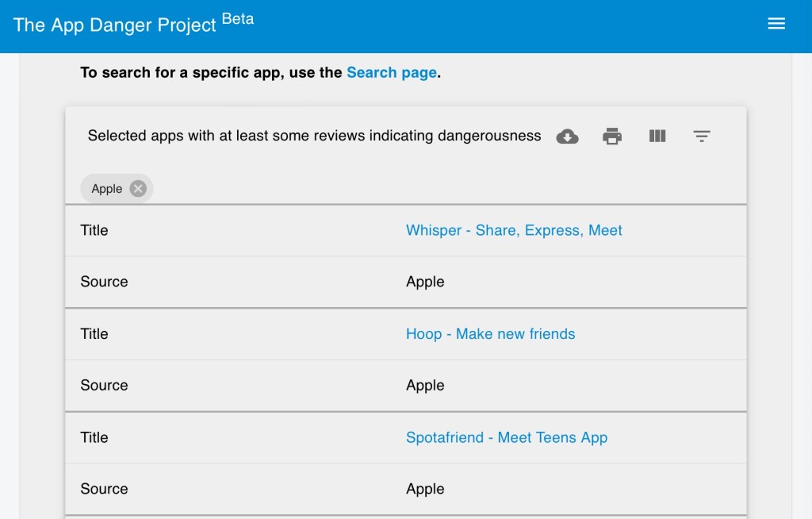The width and height of the screenshot is (812, 519).
Task: Click the Apple source value under Spotafriend
Action: 425,489
